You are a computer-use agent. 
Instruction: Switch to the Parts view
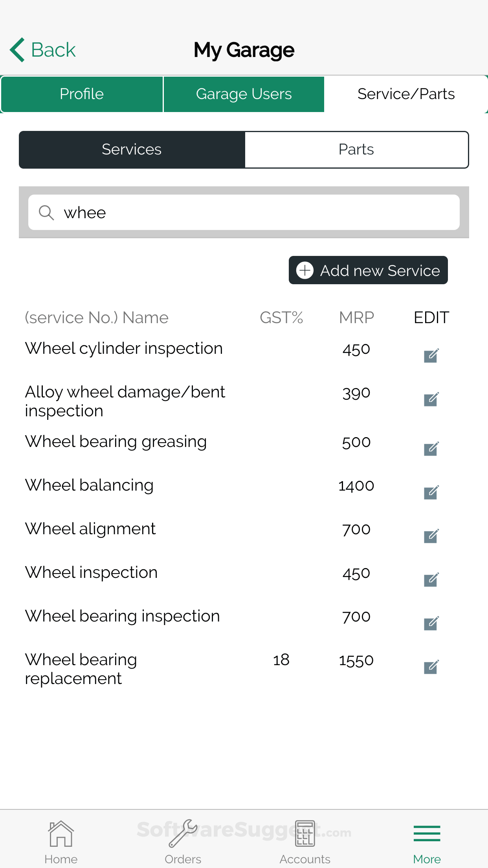coord(356,149)
